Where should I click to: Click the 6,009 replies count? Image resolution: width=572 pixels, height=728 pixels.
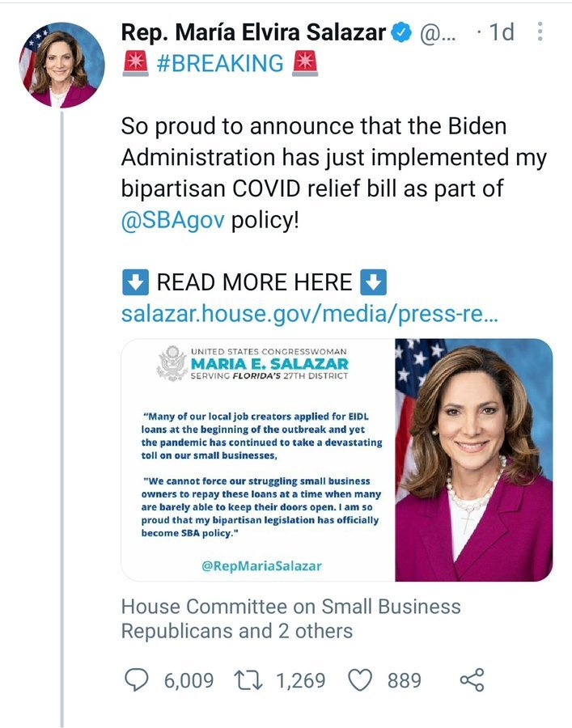(189, 680)
